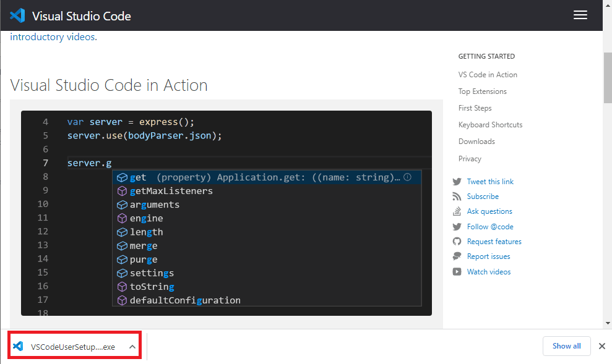Click the code line server.use(bodyParser.json);
612x364 pixels.
pos(144,135)
